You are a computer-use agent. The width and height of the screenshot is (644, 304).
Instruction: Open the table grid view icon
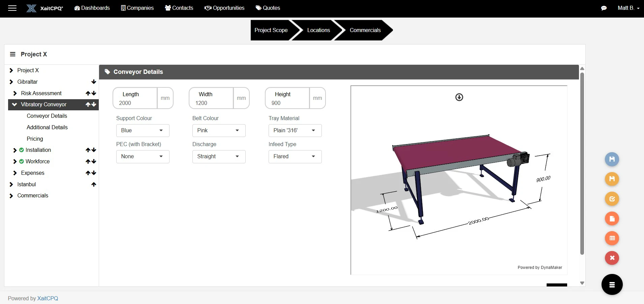click(612, 238)
